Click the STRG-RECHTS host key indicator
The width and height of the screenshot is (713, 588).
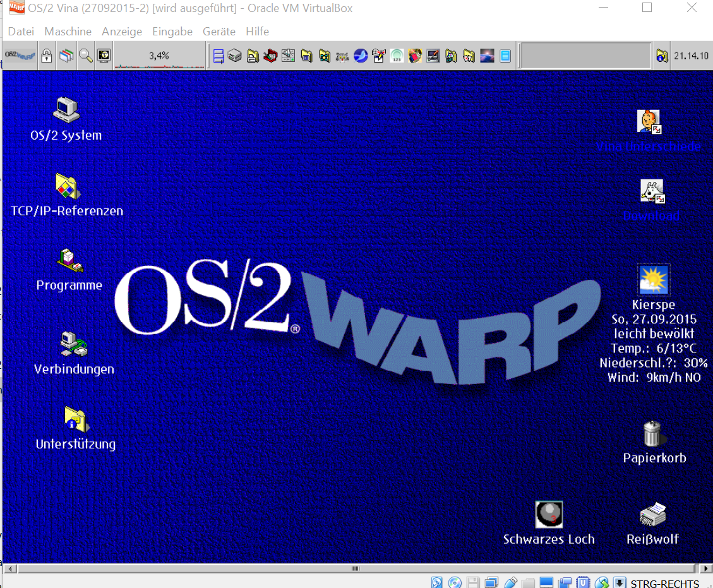(x=665, y=584)
